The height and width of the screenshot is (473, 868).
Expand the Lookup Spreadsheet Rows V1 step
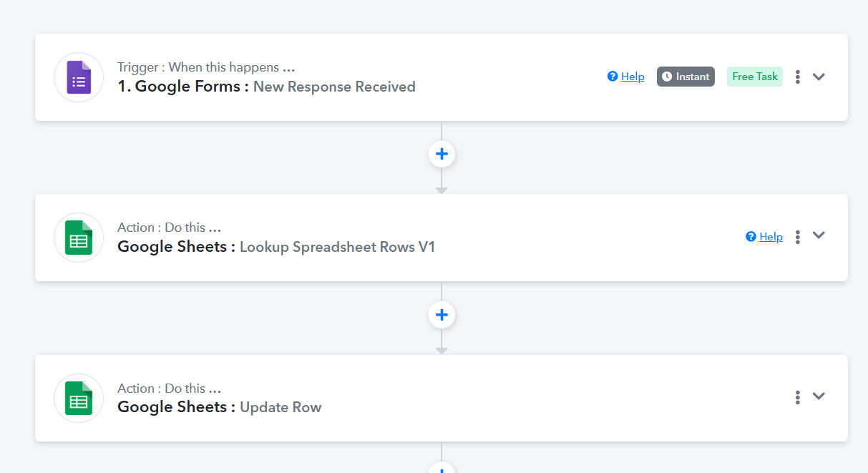pos(819,235)
